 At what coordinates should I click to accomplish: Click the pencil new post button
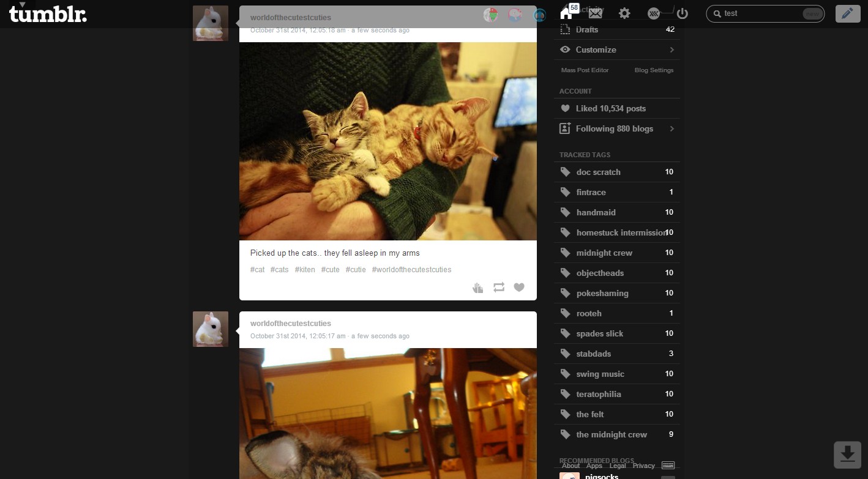coord(848,13)
